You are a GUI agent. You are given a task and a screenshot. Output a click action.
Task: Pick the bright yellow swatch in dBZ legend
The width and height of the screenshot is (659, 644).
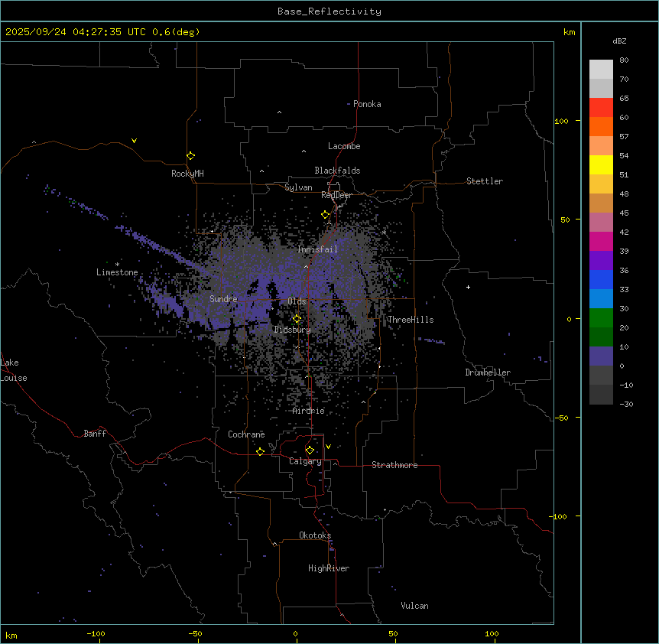click(x=601, y=164)
